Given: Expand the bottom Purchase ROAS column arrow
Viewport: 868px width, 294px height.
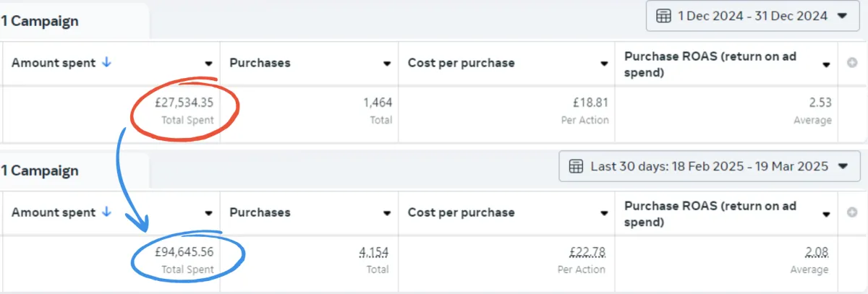Looking at the screenshot, I should coord(826,213).
